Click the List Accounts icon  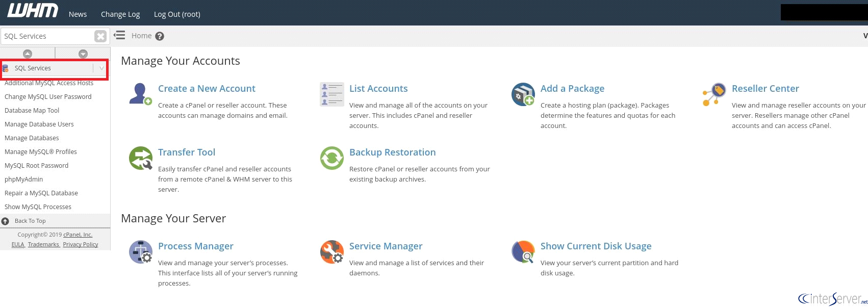tap(332, 94)
